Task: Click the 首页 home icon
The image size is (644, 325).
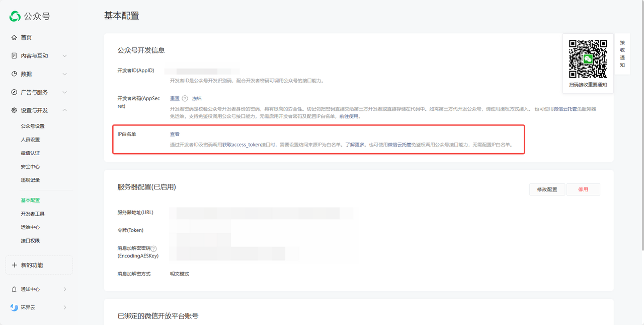Action: click(x=14, y=38)
